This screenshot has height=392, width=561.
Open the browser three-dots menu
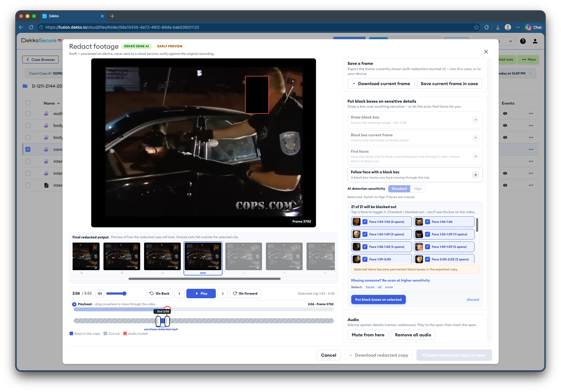coord(518,27)
